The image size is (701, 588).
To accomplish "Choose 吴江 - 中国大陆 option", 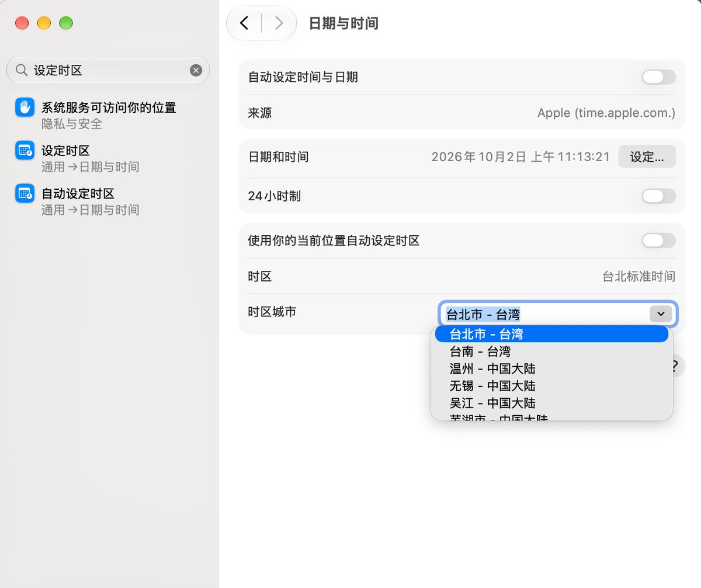I will pyautogui.click(x=551, y=403).
